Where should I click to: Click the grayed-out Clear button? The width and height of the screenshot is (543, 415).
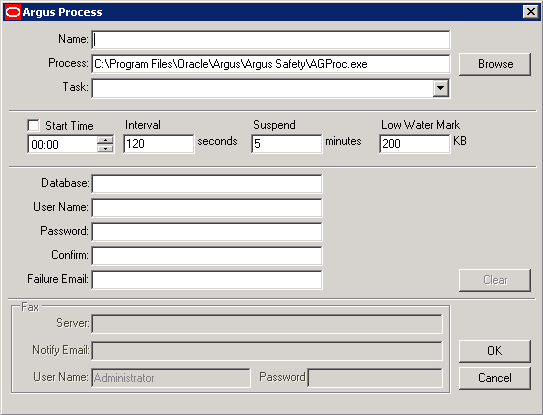pyautogui.click(x=495, y=280)
